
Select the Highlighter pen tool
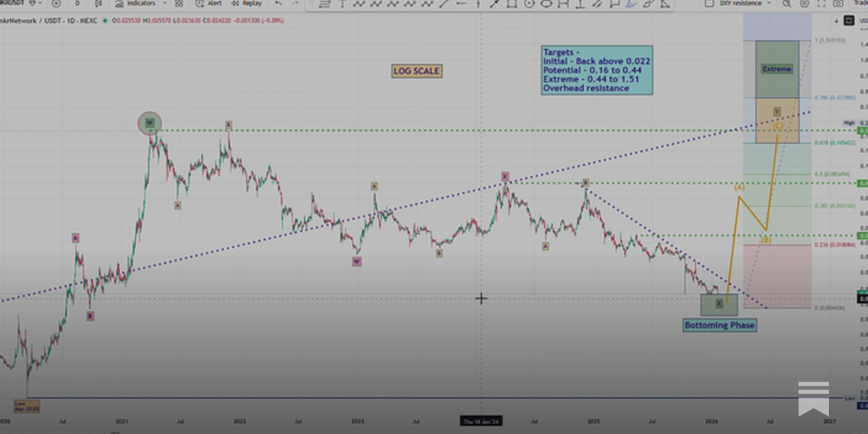click(x=648, y=4)
